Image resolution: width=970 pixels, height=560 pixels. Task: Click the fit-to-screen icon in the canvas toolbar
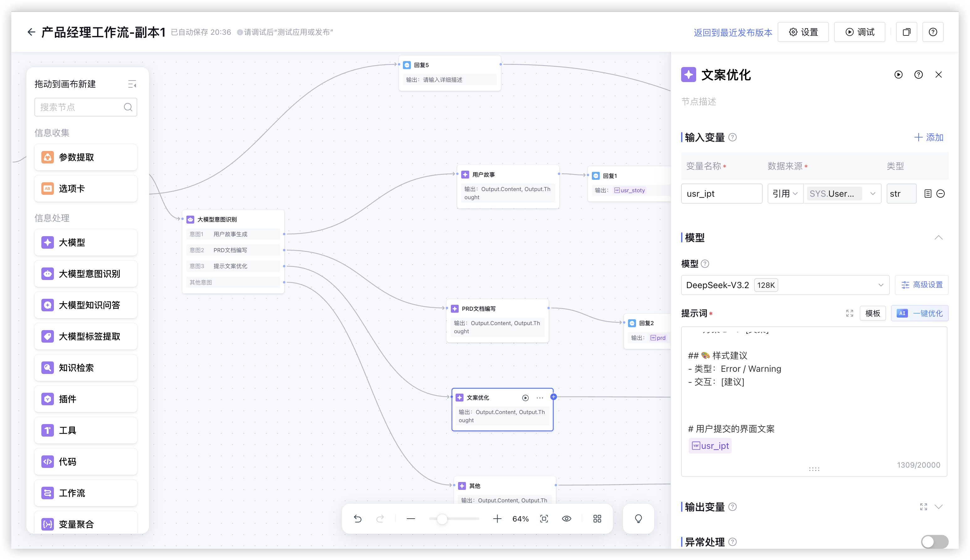[x=544, y=518]
